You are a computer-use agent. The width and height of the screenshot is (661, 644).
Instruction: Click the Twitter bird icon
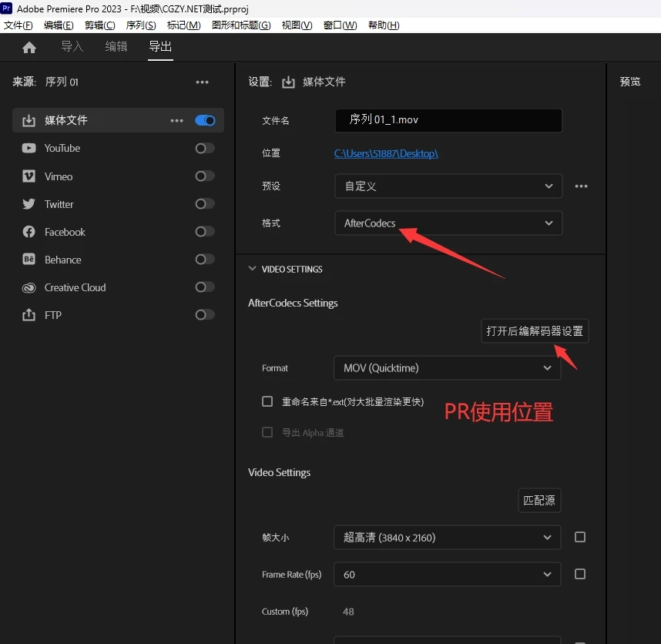point(29,204)
